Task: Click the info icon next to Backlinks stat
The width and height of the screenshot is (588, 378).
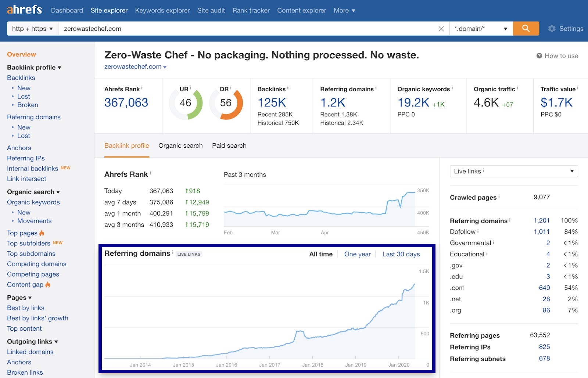Action: pyautogui.click(x=288, y=88)
